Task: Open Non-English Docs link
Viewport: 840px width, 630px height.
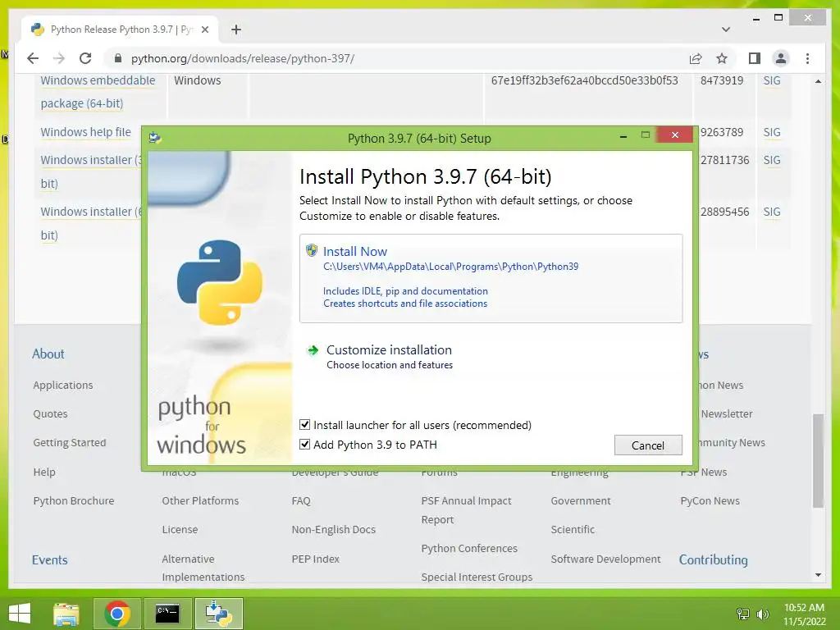Action: click(334, 529)
